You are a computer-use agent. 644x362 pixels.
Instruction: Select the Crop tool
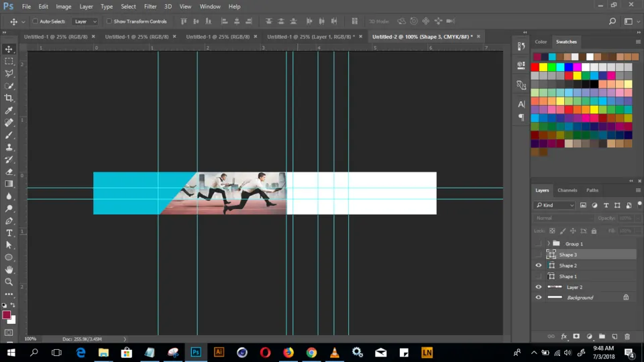[x=9, y=98]
